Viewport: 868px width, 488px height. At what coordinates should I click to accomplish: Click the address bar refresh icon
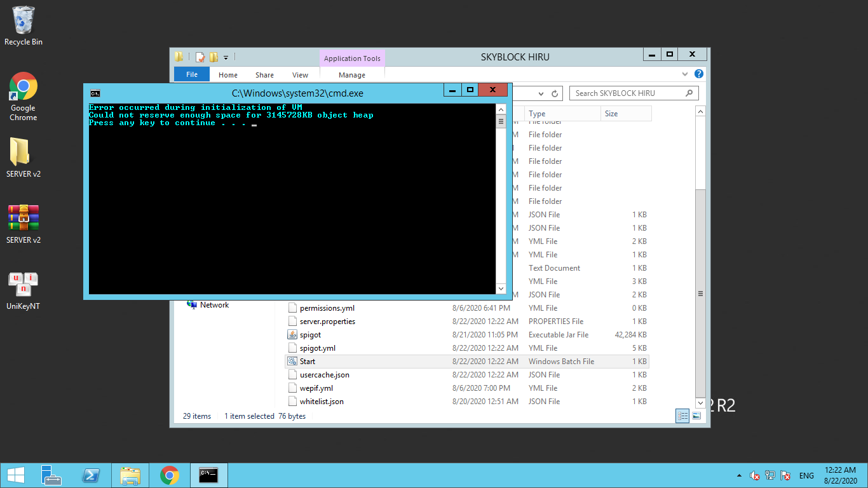[x=555, y=93]
